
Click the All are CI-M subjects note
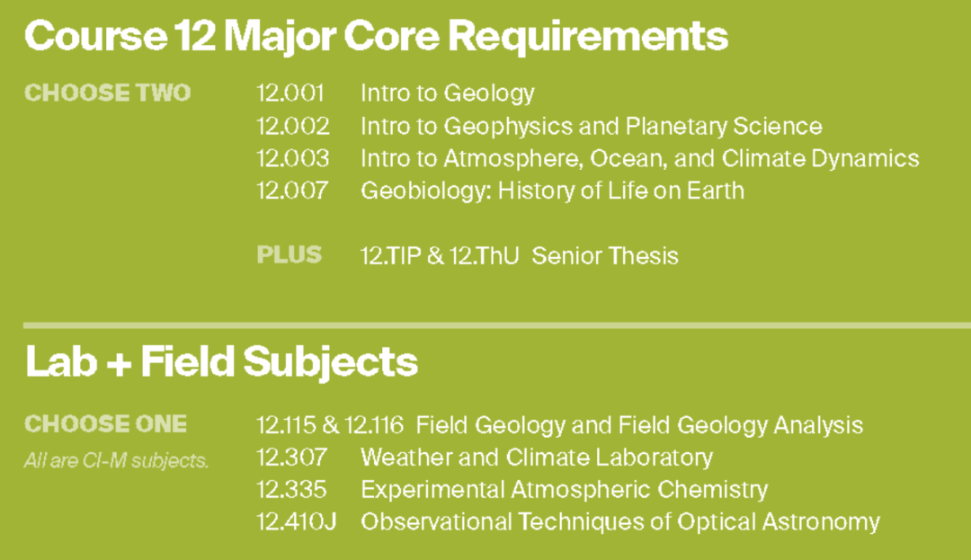(116, 461)
